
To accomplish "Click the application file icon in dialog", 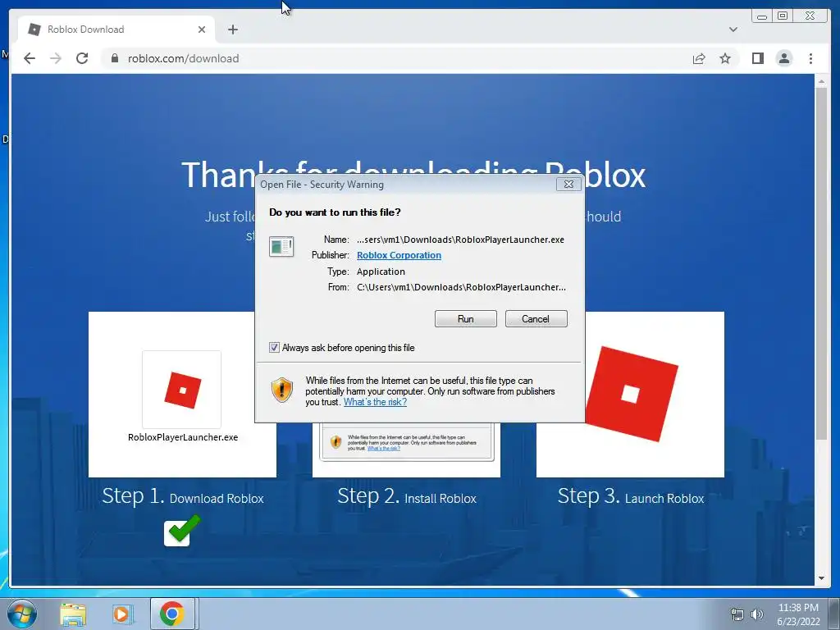I will click(x=281, y=247).
